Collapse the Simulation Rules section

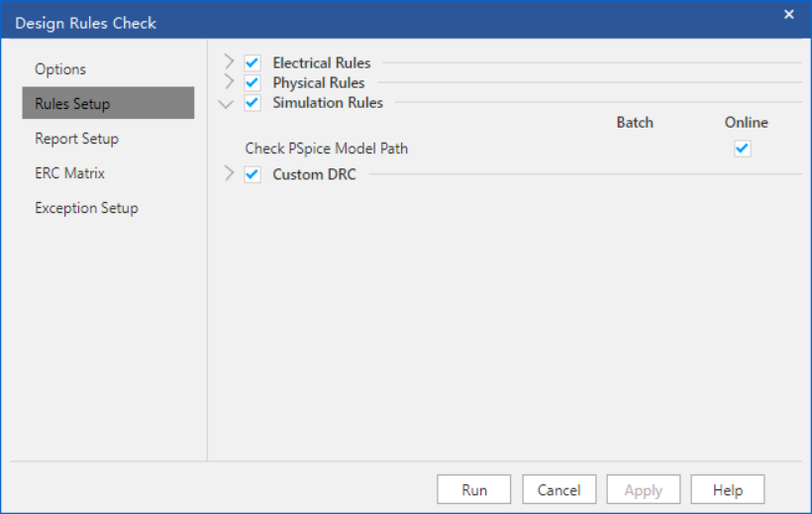tap(226, 104)
